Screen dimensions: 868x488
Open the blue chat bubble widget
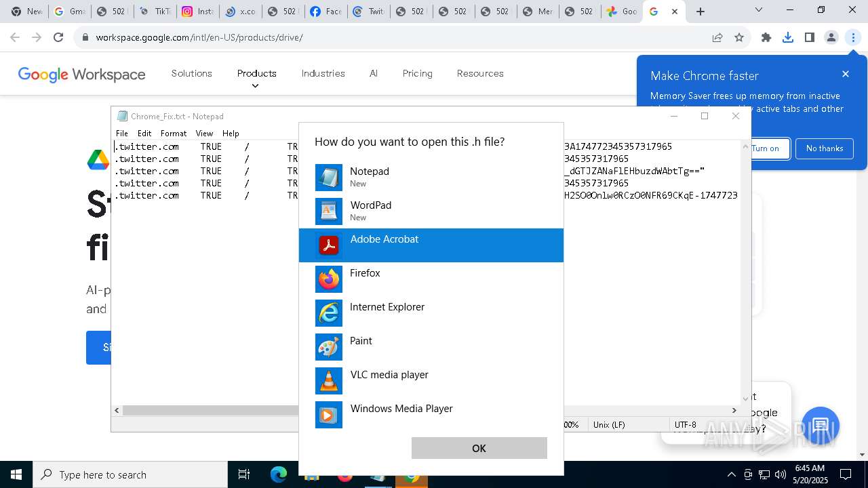(821, 426)
